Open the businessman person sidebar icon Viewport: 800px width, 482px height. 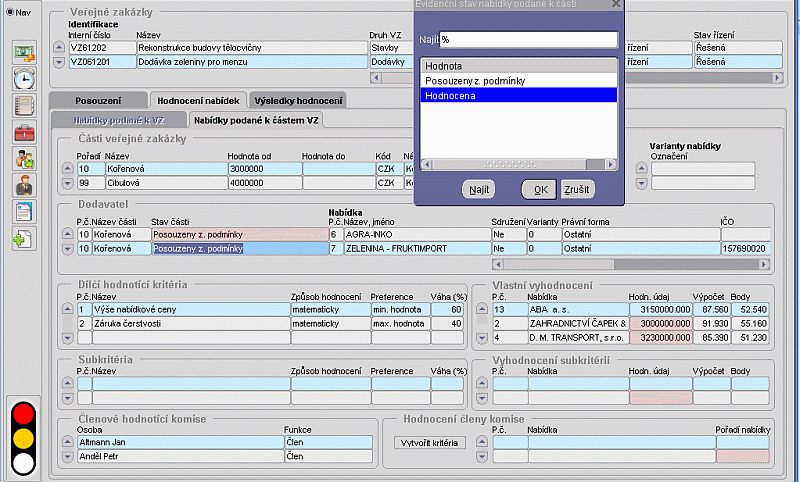tap(24, 185)
